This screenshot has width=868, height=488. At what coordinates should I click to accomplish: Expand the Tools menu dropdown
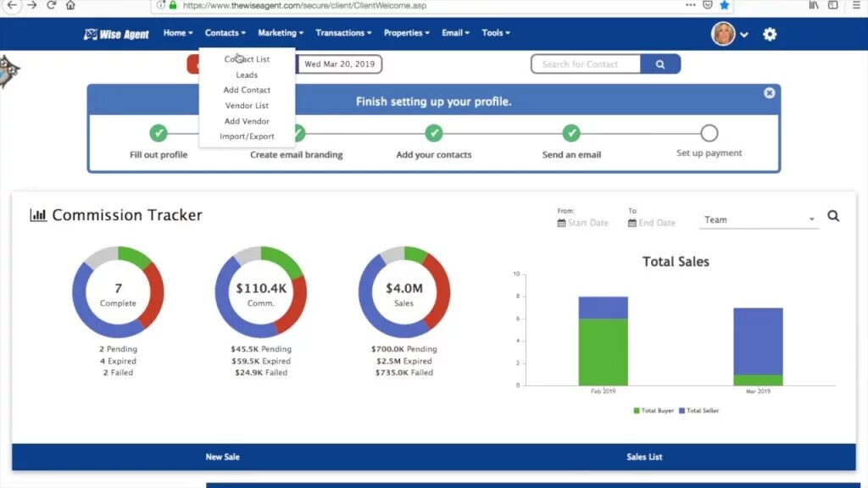tap(495, 33)
